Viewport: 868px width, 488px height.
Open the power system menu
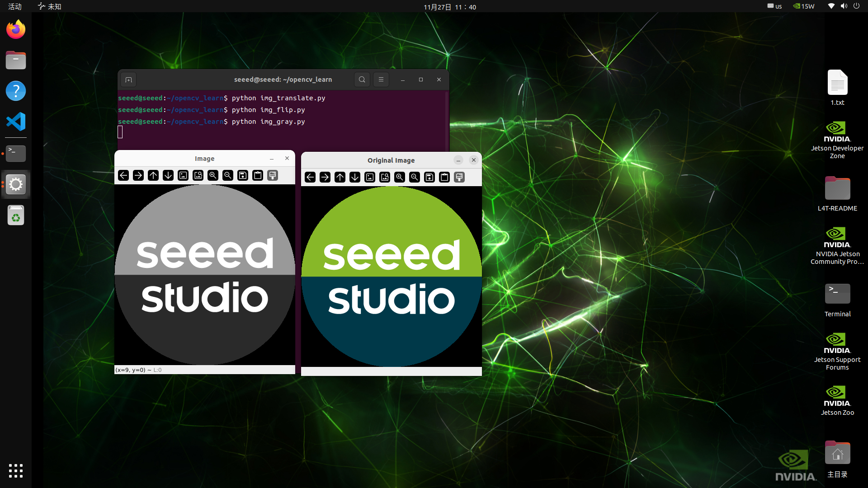click(856, 6)
